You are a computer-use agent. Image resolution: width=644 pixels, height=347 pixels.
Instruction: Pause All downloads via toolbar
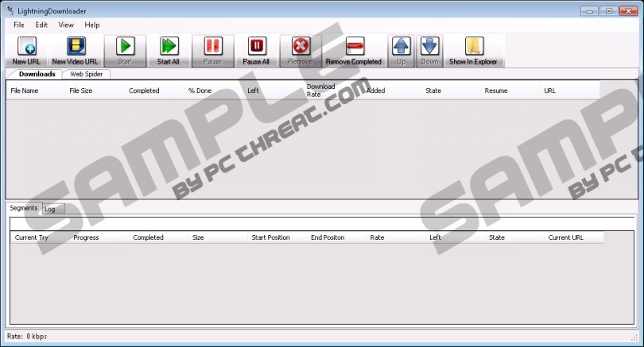(256, 51)
